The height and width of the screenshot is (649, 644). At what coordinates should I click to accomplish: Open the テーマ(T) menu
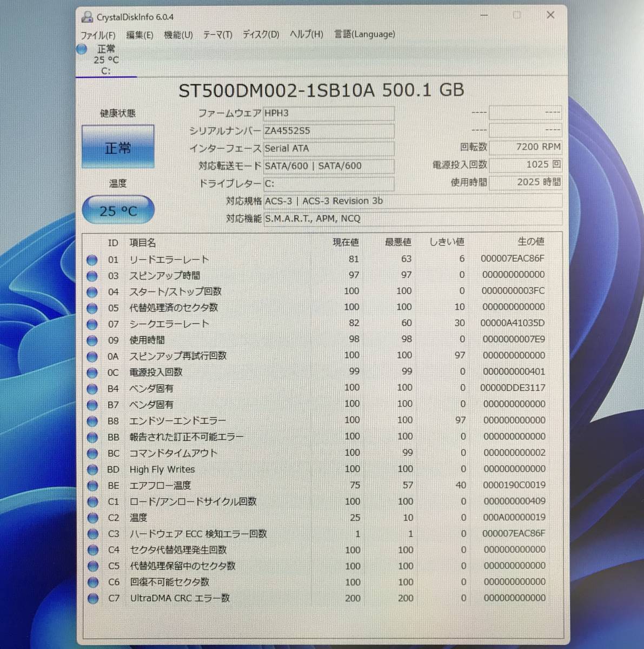click(x=217, y=35)
